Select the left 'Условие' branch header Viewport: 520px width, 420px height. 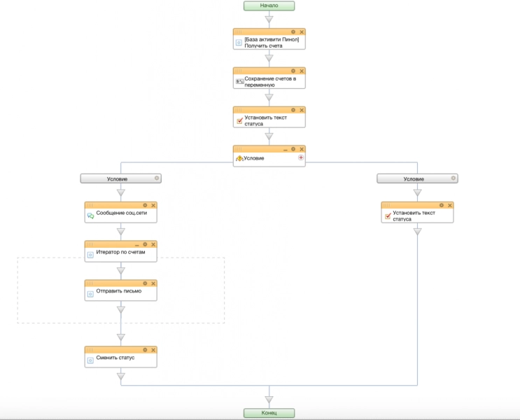[117, 179]
